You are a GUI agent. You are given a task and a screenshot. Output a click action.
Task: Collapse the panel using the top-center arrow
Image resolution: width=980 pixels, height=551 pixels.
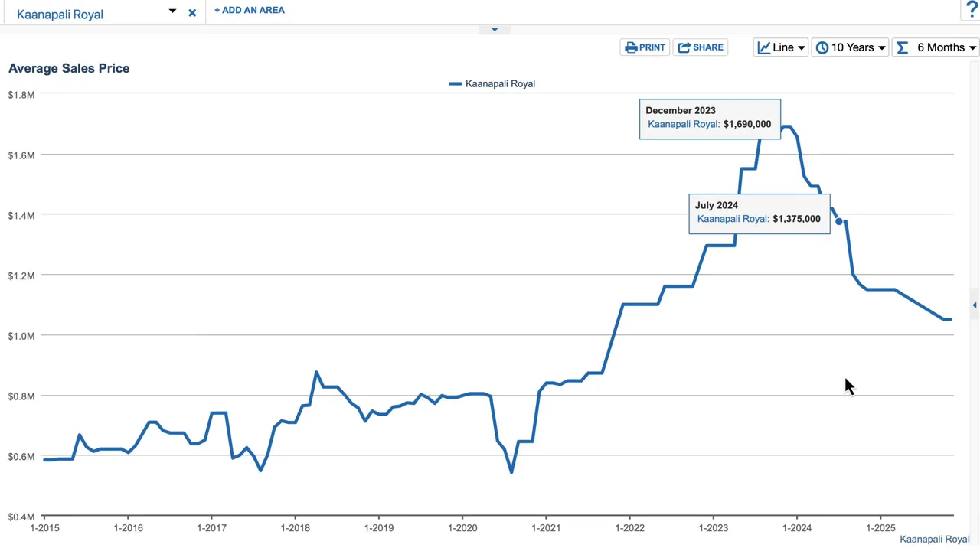(495, 29)
